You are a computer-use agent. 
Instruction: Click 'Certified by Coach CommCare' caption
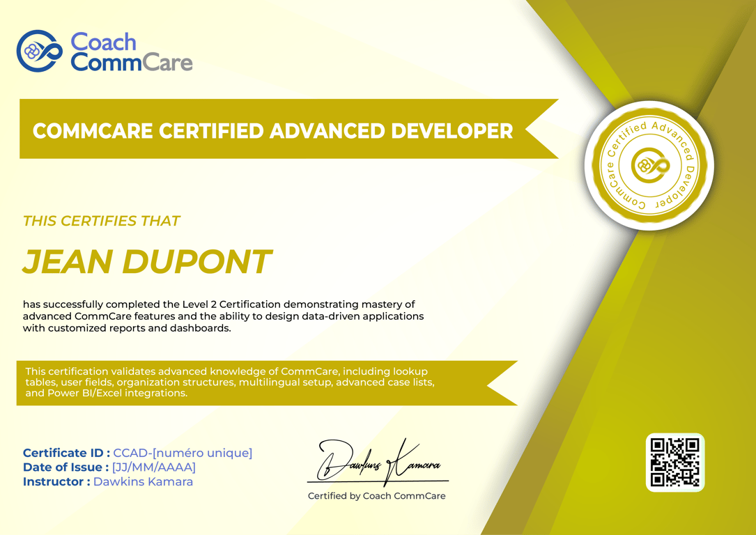point(376,496)
